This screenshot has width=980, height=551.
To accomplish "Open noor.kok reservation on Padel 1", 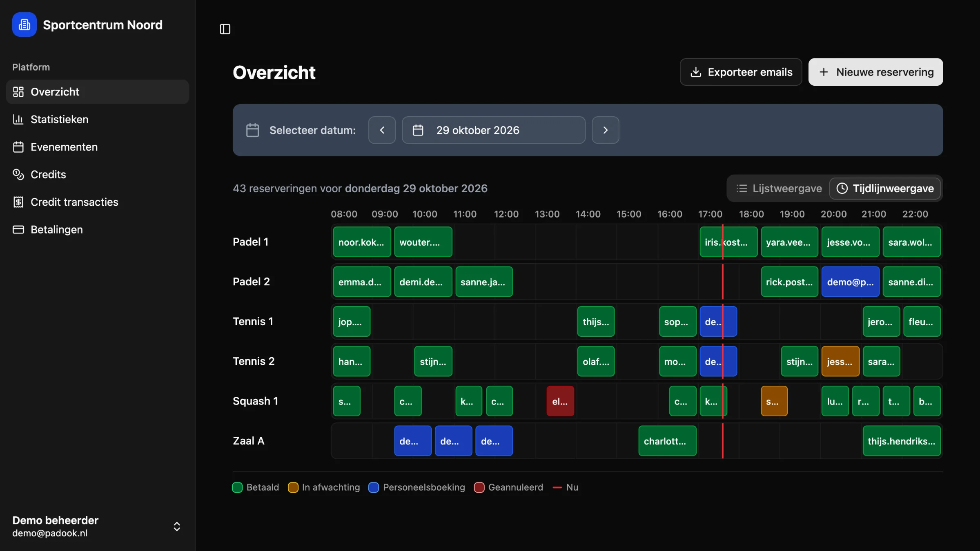I will point(362,242).
